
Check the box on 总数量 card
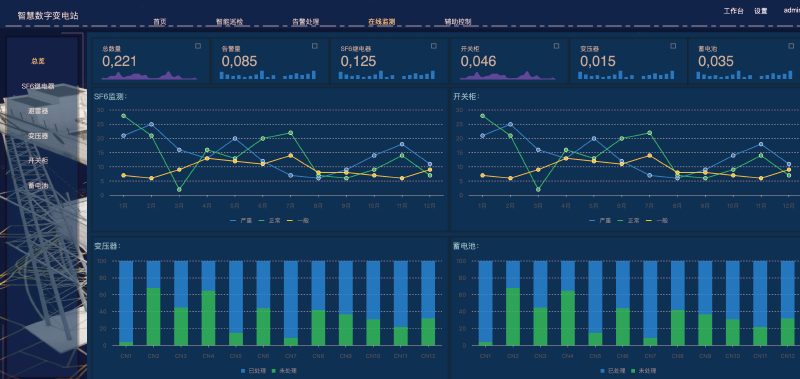[x=198, y=46]
